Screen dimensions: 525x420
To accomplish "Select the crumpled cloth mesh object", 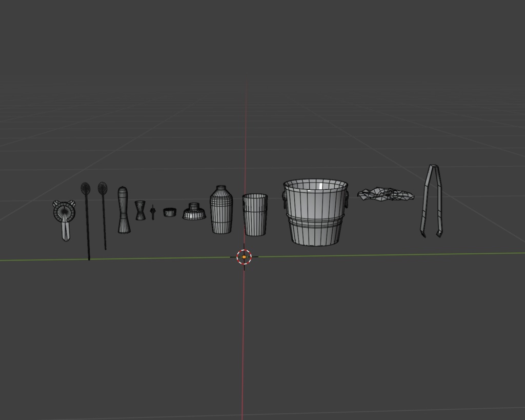I will (x=386, y=194).
